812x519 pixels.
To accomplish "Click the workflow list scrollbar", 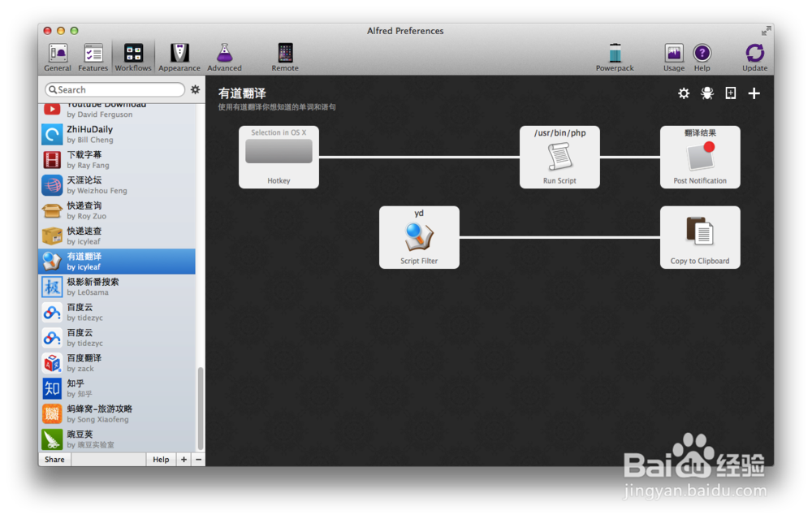I will pyautogui.click(x=201, y=409).
